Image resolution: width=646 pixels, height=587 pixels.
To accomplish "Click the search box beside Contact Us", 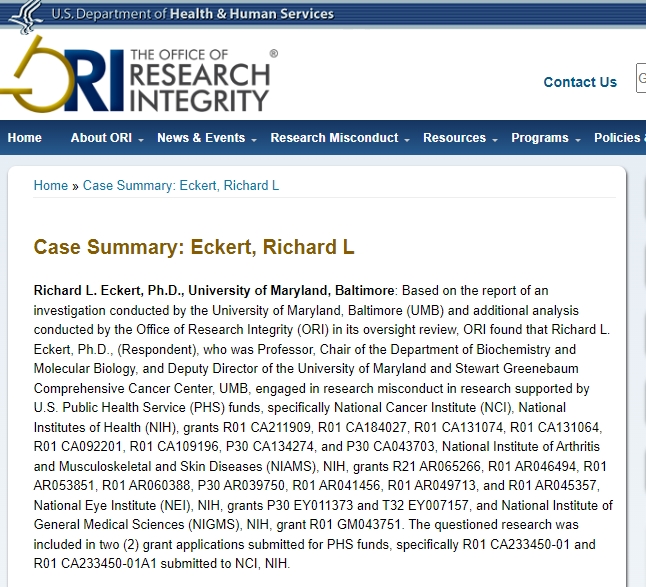I will click(x=641, y=80).
